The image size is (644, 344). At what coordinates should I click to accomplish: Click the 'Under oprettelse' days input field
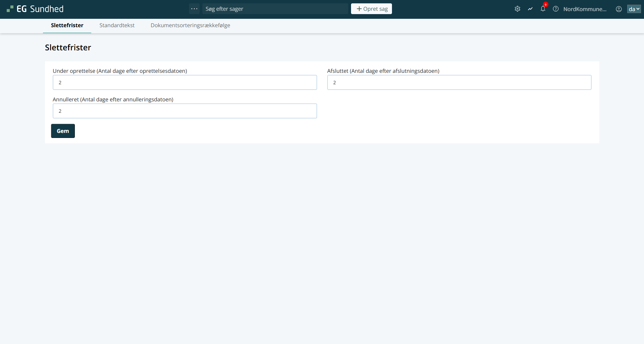(x=185, y=83)
